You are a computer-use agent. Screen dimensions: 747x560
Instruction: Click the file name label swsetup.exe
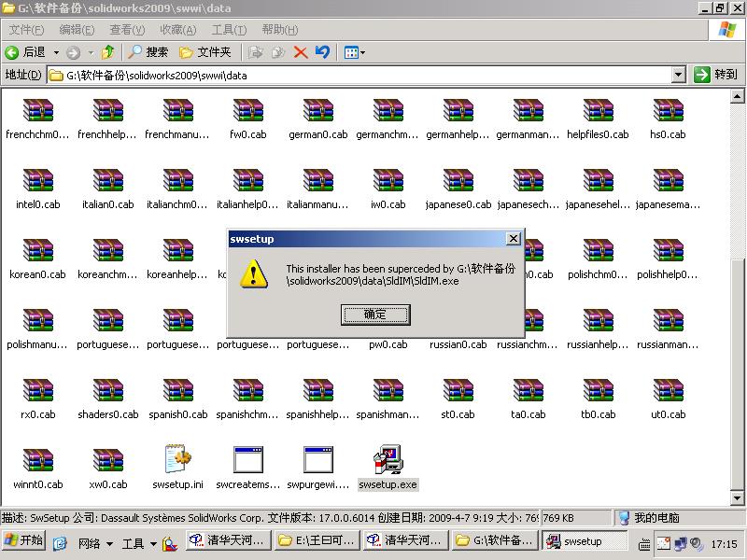click(x=388, y=484)
